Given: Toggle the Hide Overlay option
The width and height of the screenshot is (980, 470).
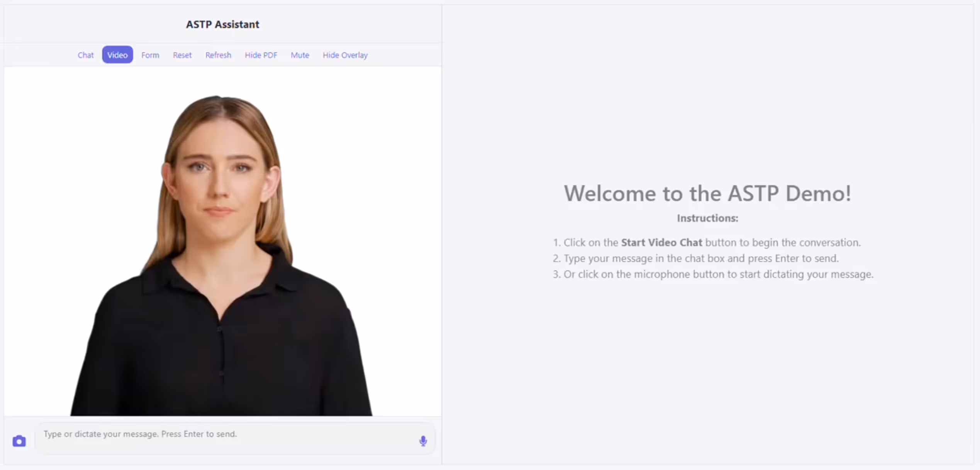Looking at the screenshot, I should tap(345, 55).
